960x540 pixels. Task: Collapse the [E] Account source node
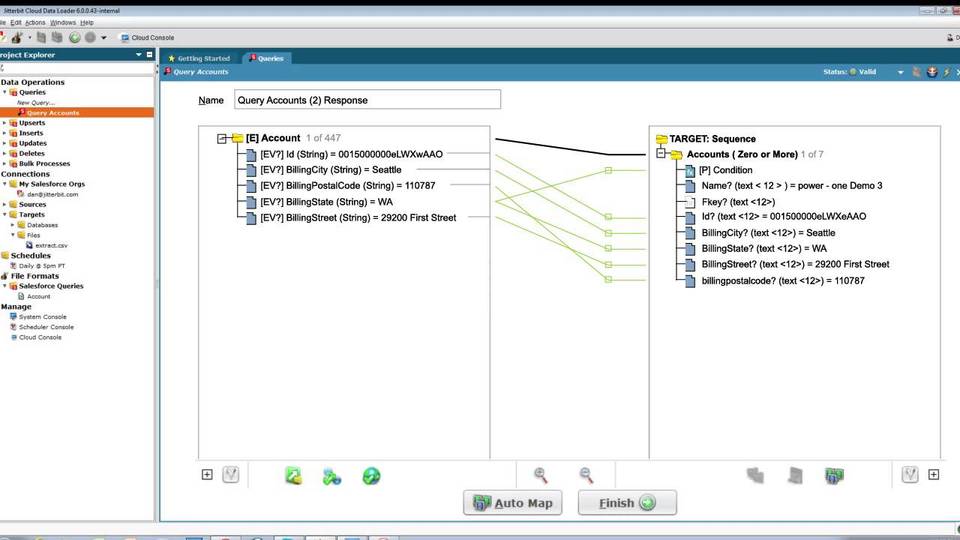(223, 139)
